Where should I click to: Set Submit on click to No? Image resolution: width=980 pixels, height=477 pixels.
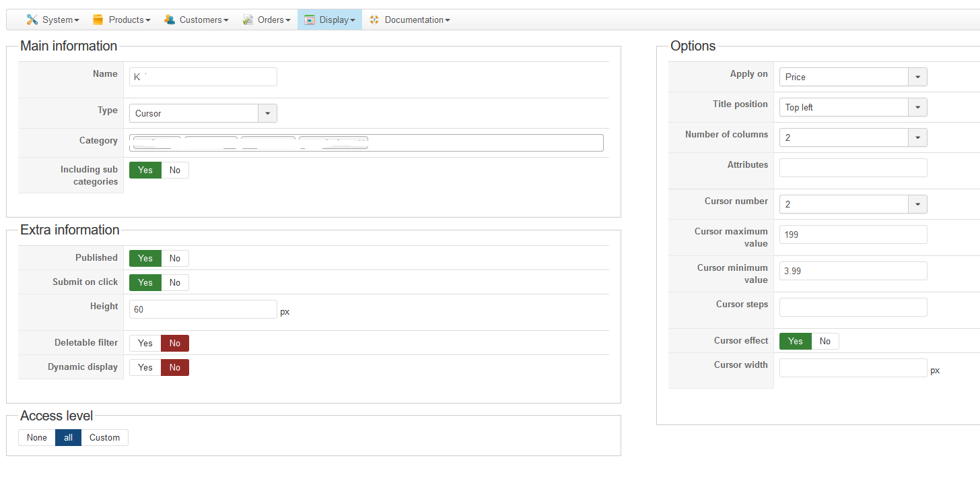pyautogui.click(x=175, y=282)
